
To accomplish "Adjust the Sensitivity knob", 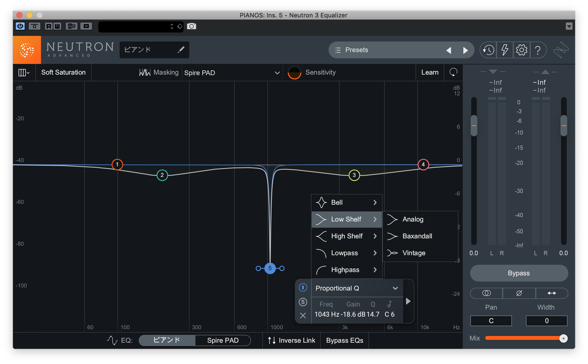I will tap(295, 73).
